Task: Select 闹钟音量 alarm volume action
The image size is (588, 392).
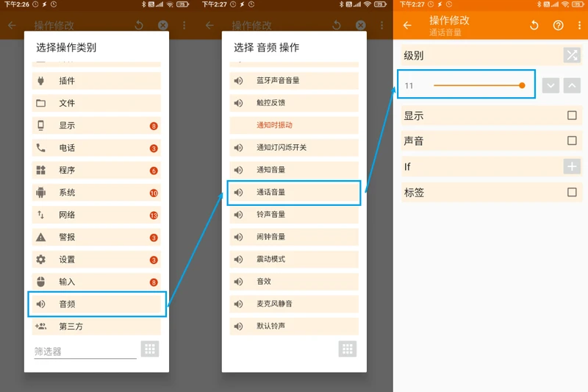Action: [x=294, y=237]
